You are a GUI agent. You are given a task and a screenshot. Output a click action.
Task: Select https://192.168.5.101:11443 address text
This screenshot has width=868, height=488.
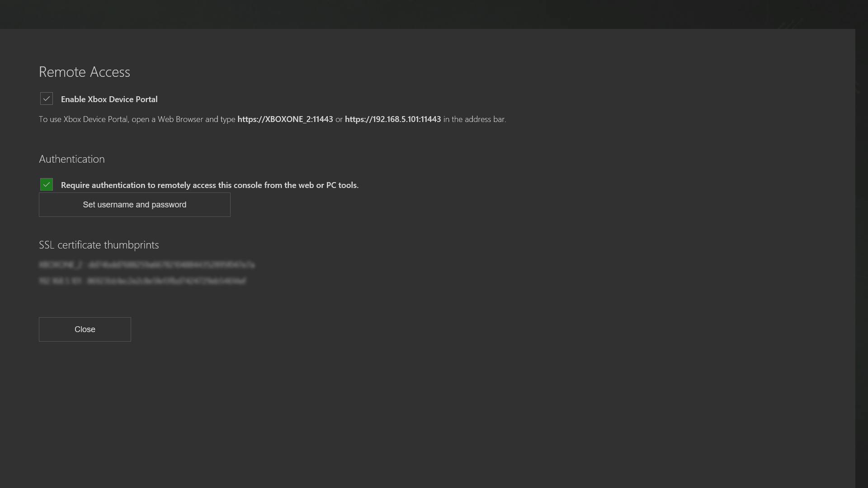393,119
